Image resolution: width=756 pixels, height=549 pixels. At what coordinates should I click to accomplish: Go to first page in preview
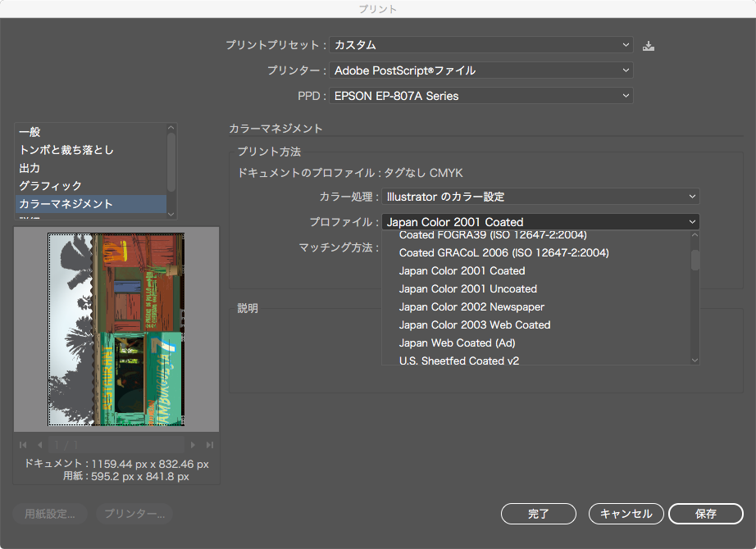[x=23, y=445]
